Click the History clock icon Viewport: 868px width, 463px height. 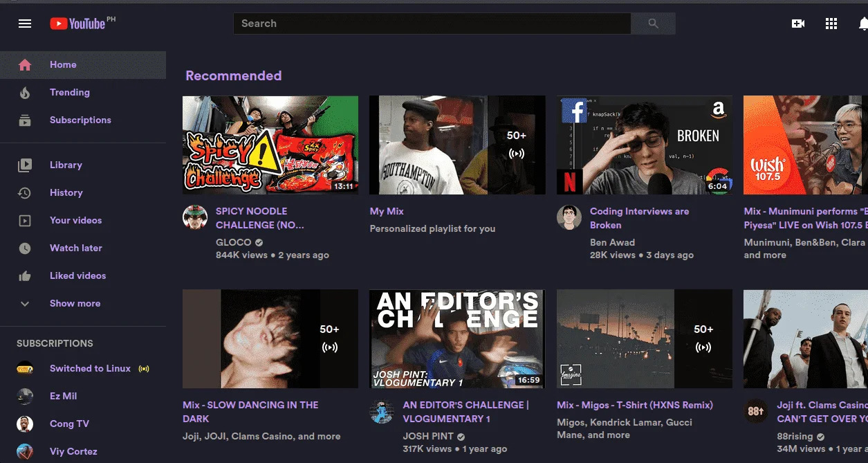coord(25,193)
